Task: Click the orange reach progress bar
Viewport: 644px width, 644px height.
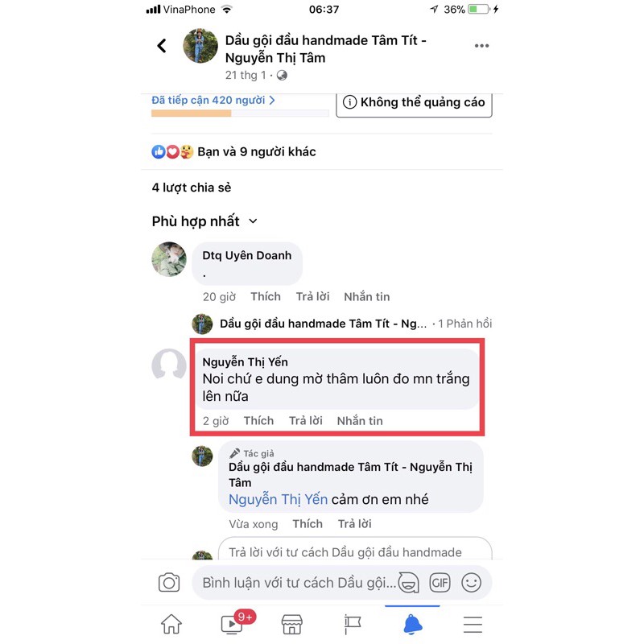Action: click(x=191, y=114)
